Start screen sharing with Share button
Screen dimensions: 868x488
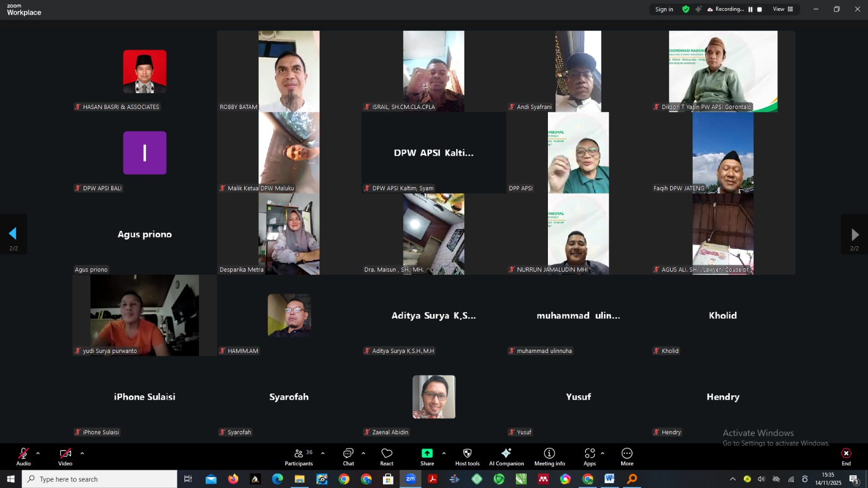coord(427,457)
